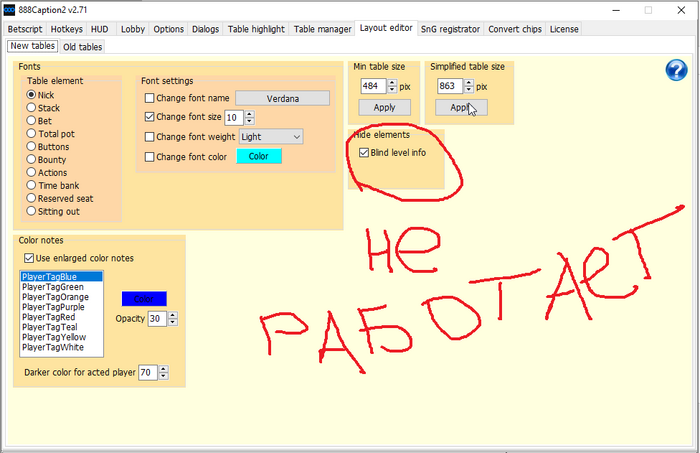Open the Dialogs tab

205,29
